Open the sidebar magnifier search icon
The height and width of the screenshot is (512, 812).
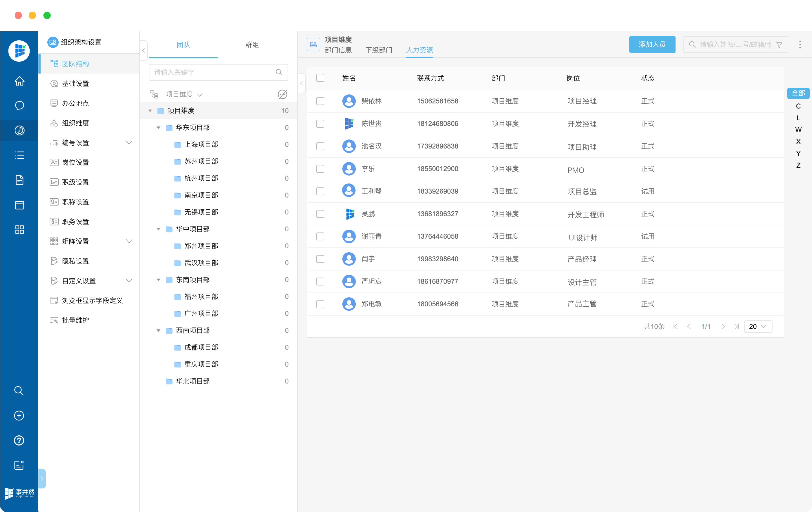point(19,391)
